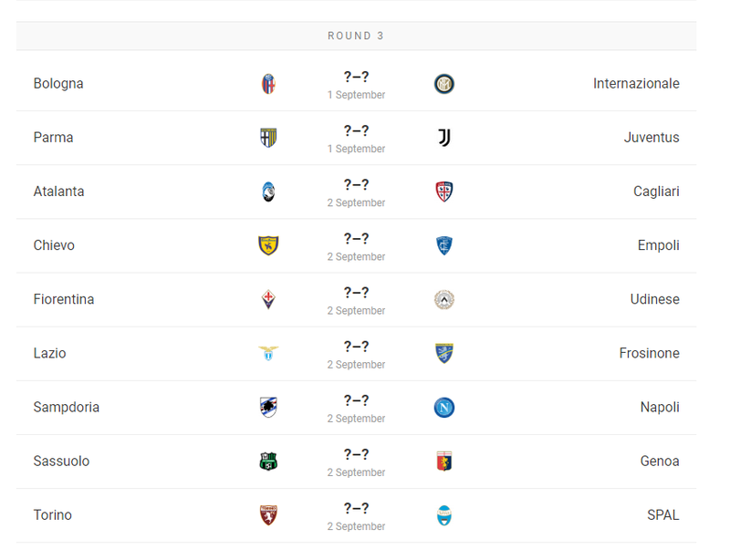Open the Bologna vs Internazionale score
Screen dimensions: 730x560
[x=356, y=77]
